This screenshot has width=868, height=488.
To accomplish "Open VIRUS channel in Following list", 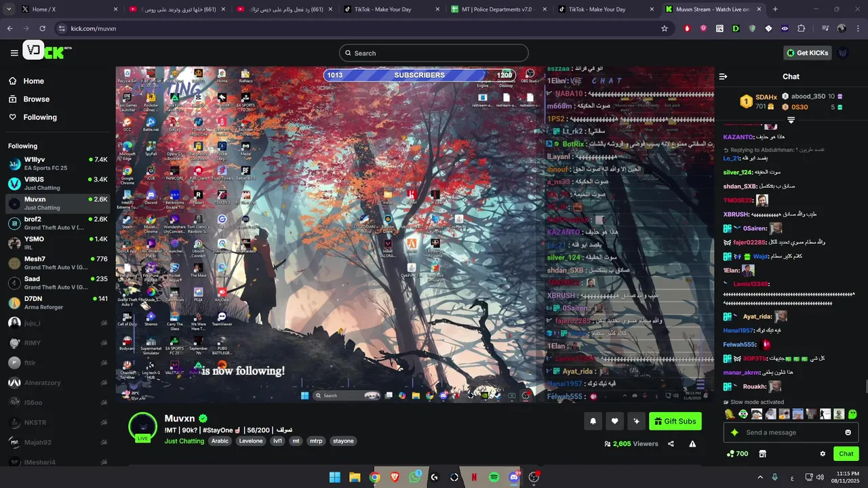I will tap(58, 184).
